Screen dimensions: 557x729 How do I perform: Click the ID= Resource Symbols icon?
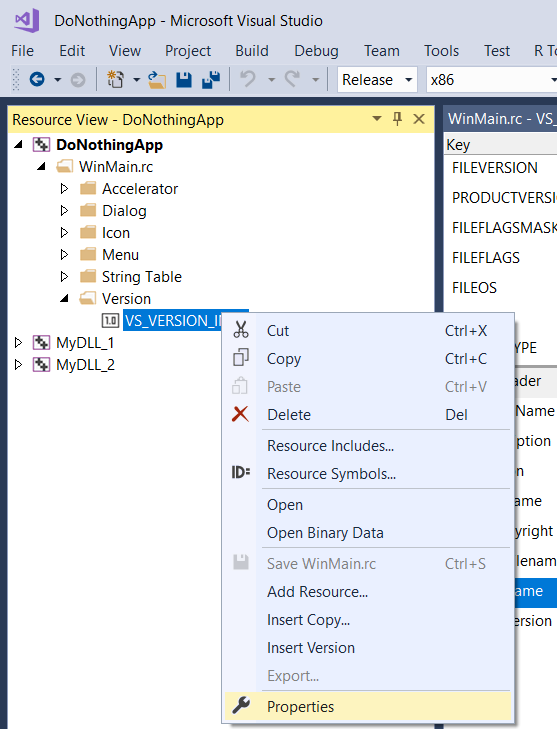click(x=241, y=472)
